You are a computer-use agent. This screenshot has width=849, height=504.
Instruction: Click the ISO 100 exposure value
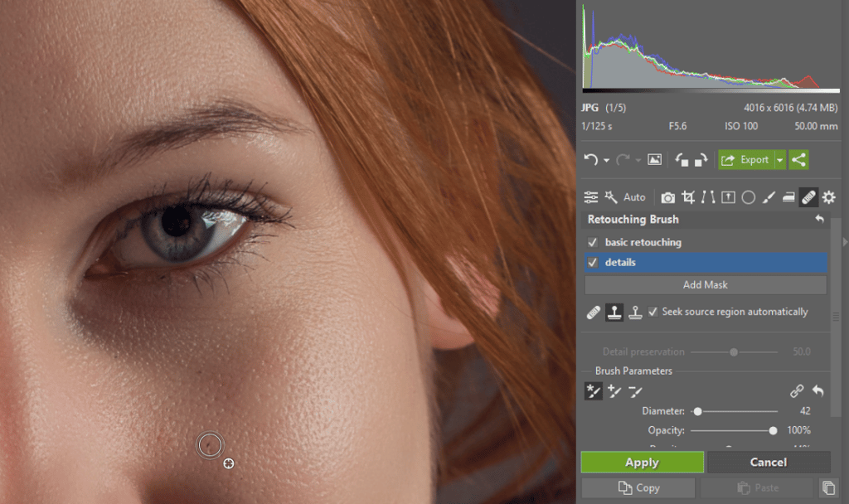741,126
